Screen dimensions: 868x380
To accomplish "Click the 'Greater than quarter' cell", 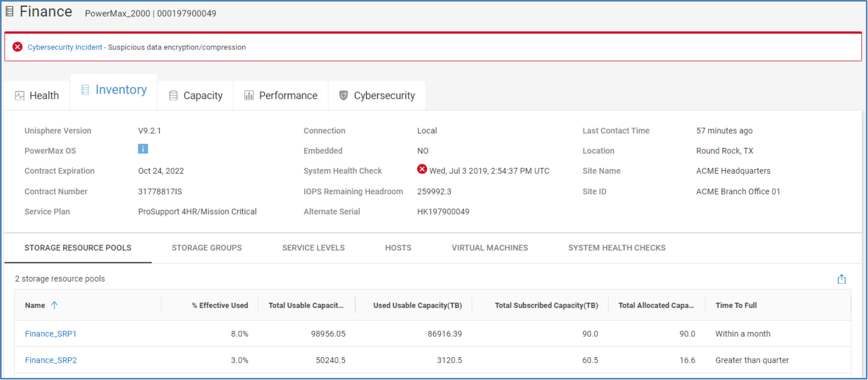I will [x=752, y=360].
